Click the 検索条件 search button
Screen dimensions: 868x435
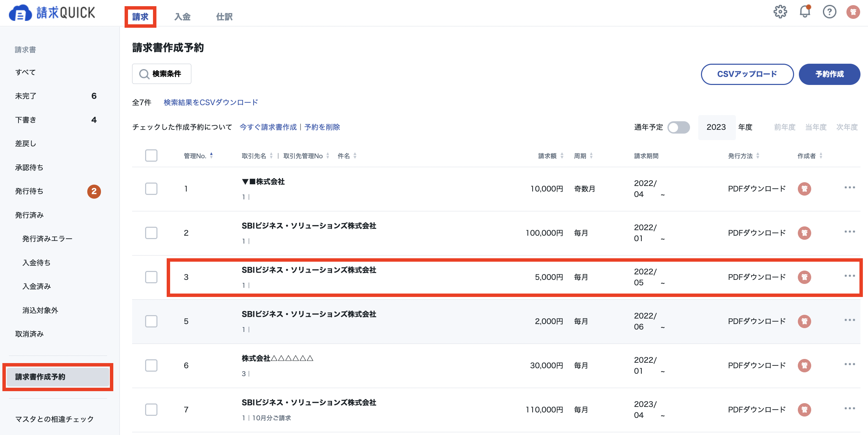coord(162,74)
